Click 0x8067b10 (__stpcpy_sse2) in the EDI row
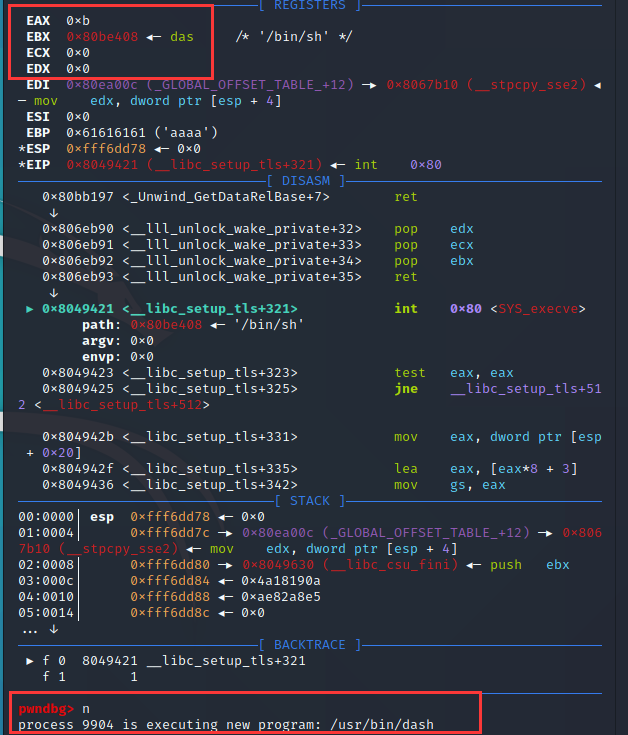This screenshot has height=735, width=628. [x=486, y=85]
